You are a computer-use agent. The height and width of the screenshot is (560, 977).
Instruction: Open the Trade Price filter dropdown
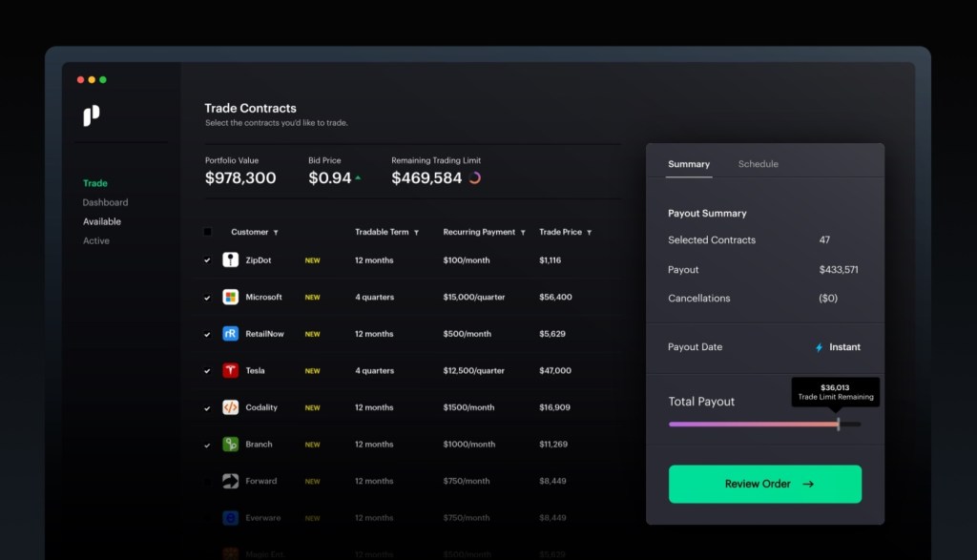click(x=589, y=233)
